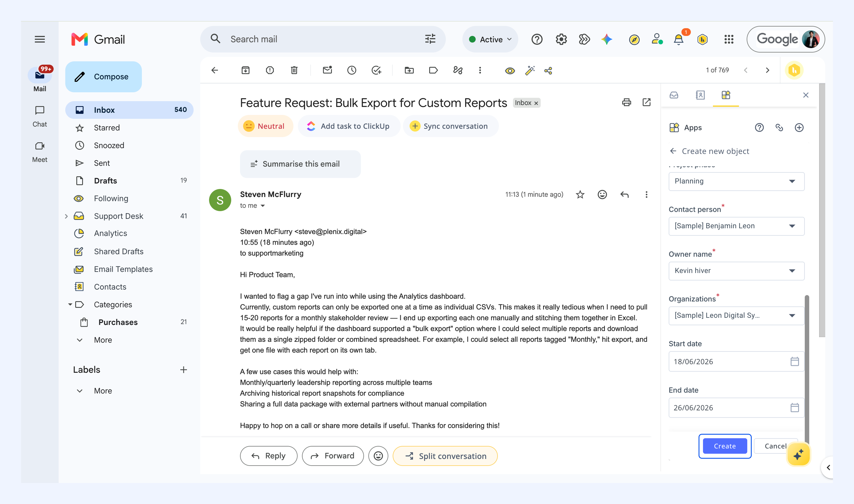The image size is (854, 504).
Task: Snooze this email with clock icon
Action: [x=352, y=70]
